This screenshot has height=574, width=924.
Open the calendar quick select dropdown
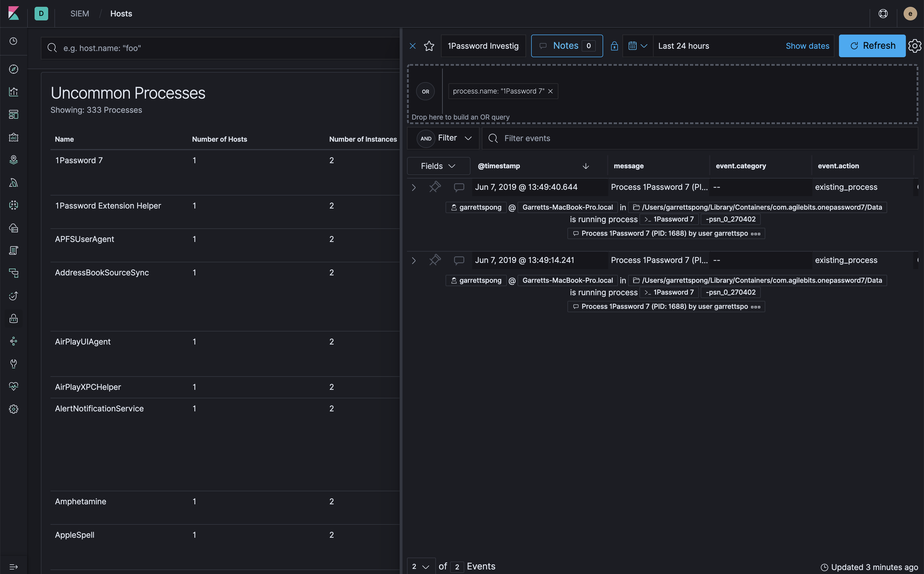tap(637, 46)
